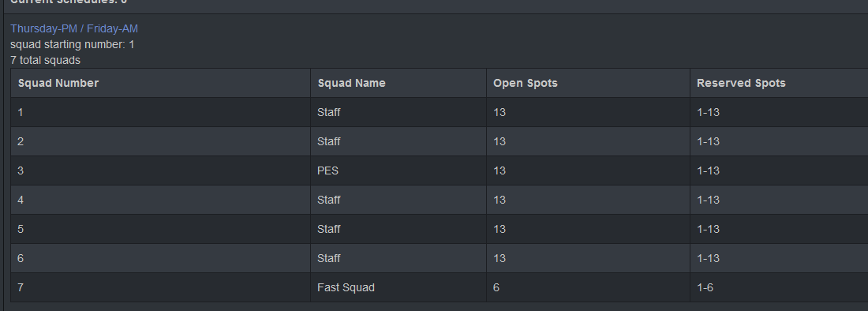The image size is (868, 311).
Task: Select squad number 7 cell
Action: pyautogui.click(x=160, y=287)
